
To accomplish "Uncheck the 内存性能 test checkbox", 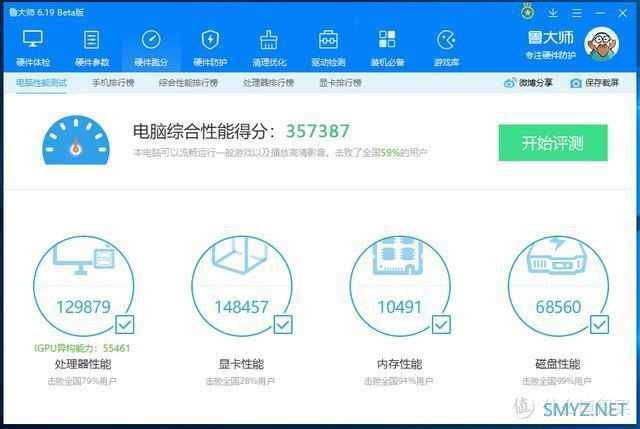I will [441, 325].
